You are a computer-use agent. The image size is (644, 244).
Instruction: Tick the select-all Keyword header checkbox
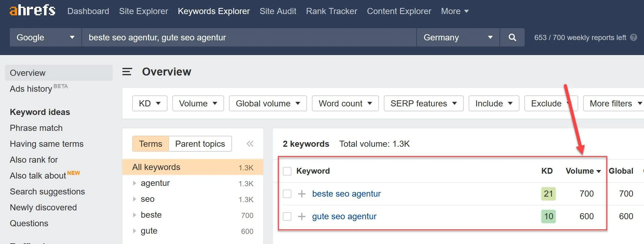[x=287, y=171]
